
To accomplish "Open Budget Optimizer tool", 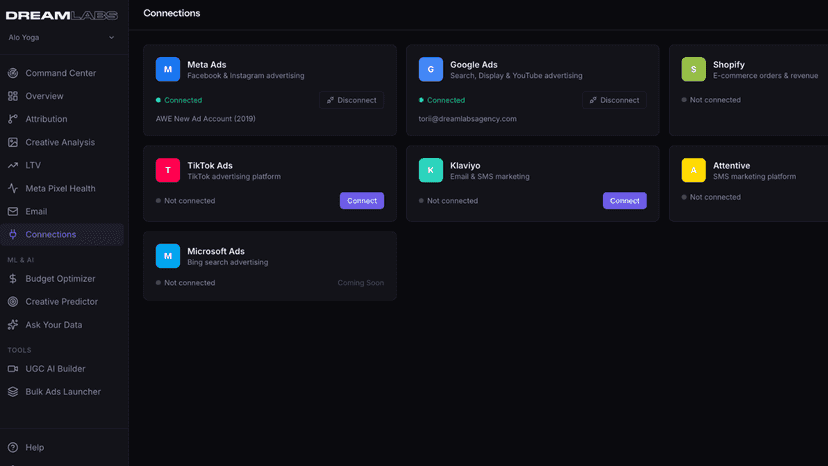I will 62,278.
